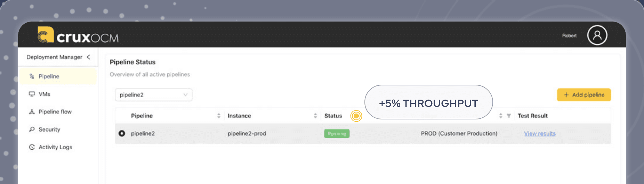Click the Test Result column header

tap(532, 116)
